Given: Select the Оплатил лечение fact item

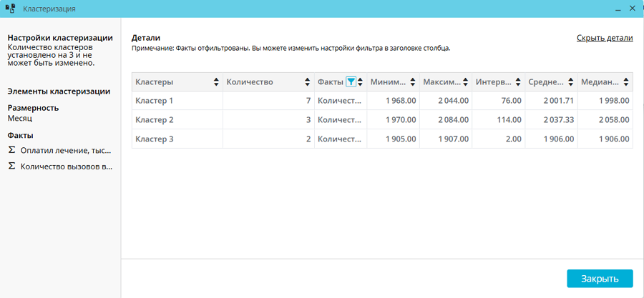Looking at the screenshot, I should point(66,150).
